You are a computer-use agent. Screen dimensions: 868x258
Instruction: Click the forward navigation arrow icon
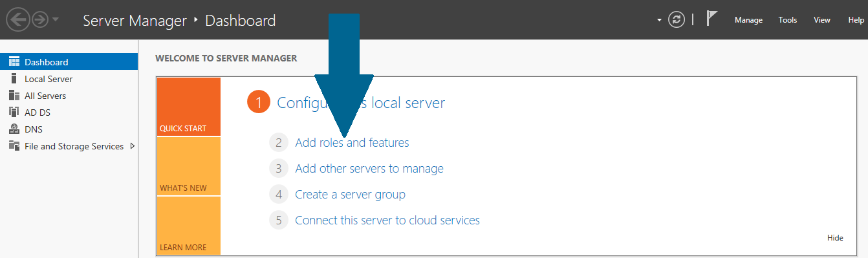[40, 20]
